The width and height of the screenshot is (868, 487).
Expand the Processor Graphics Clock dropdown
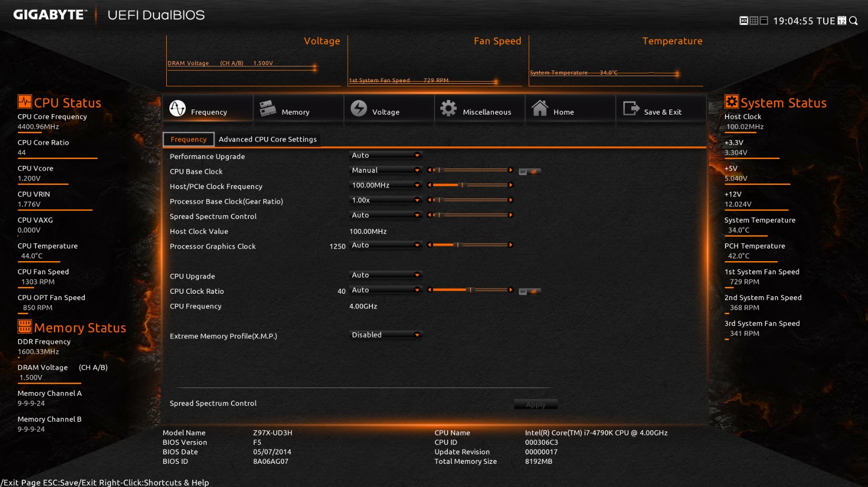[x=386, y=245]
